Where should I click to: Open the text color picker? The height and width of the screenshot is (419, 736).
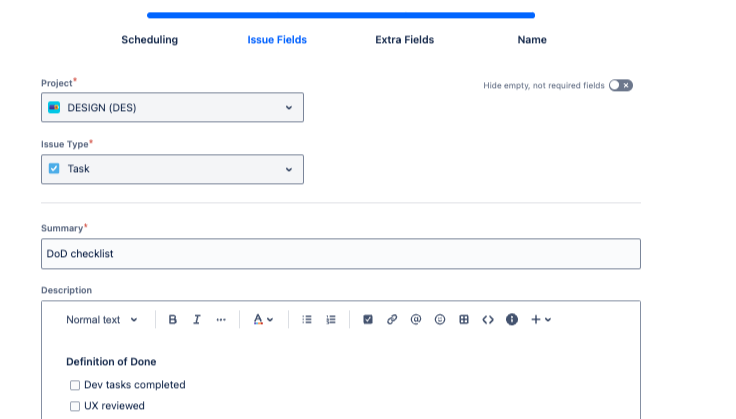pyautogui.click(x=263, y=320)
